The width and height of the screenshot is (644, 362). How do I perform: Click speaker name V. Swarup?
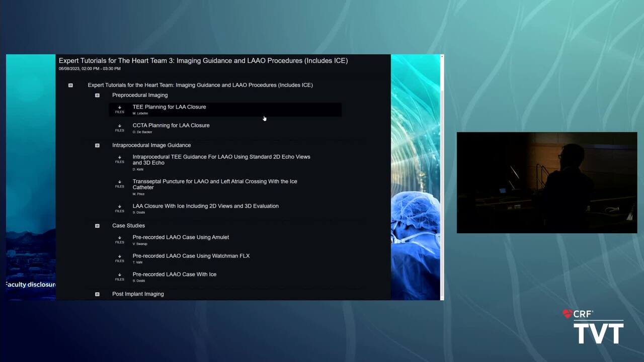140,244
